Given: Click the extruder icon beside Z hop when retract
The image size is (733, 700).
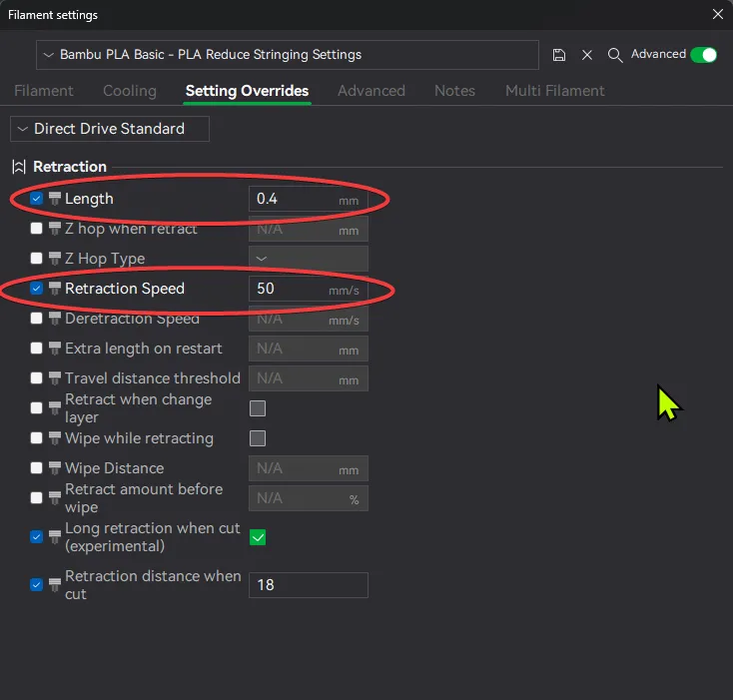Looking at the screenshot, I should click(x=55, y=228).
